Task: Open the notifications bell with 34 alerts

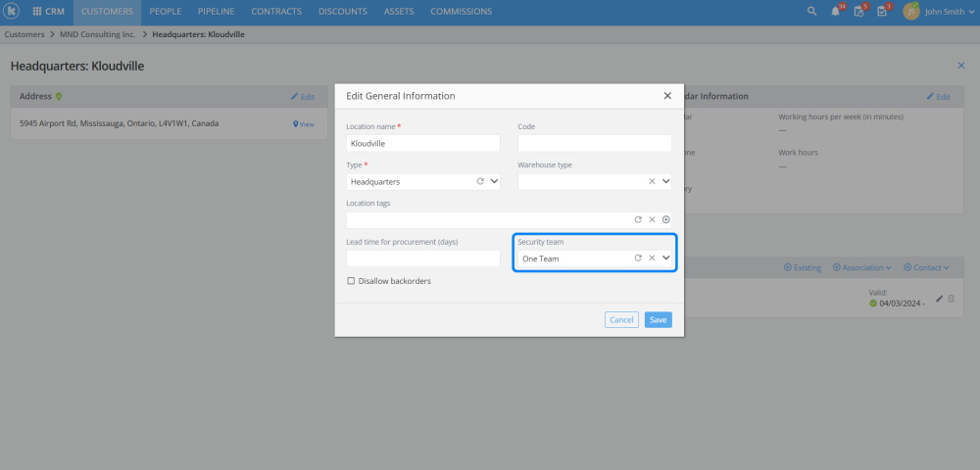Action: 836,12
